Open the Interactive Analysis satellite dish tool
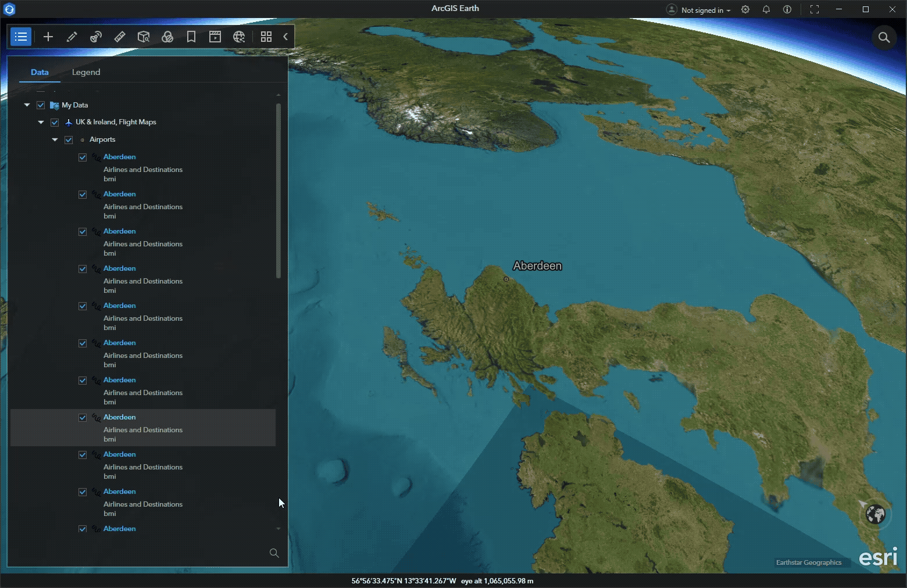907x588 pixels. [96, 37]
